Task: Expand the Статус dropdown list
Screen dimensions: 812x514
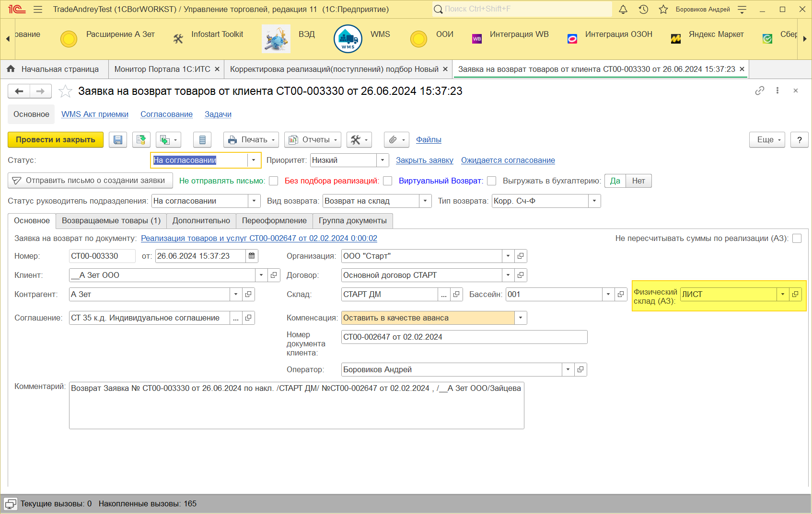Action: tap(254, 160)
